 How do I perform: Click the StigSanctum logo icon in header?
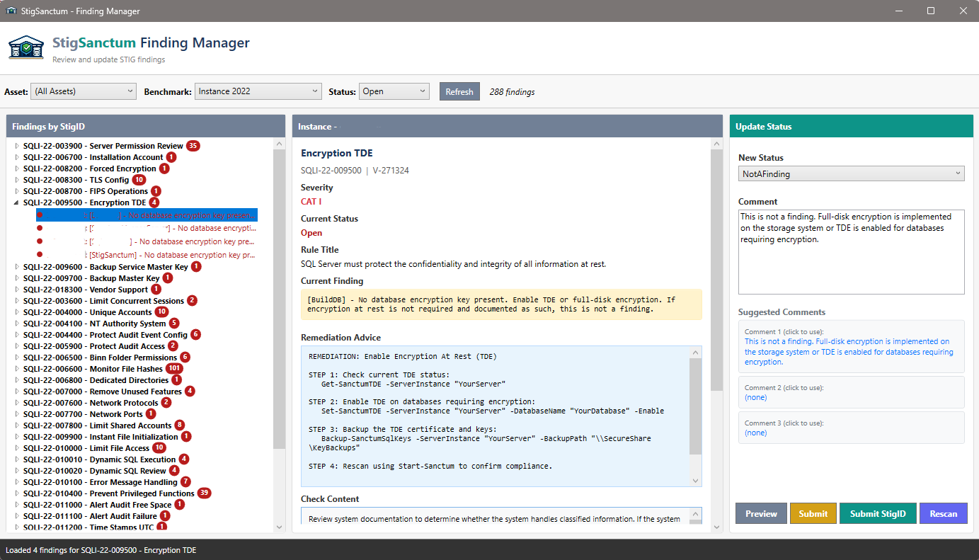point(26,48)
